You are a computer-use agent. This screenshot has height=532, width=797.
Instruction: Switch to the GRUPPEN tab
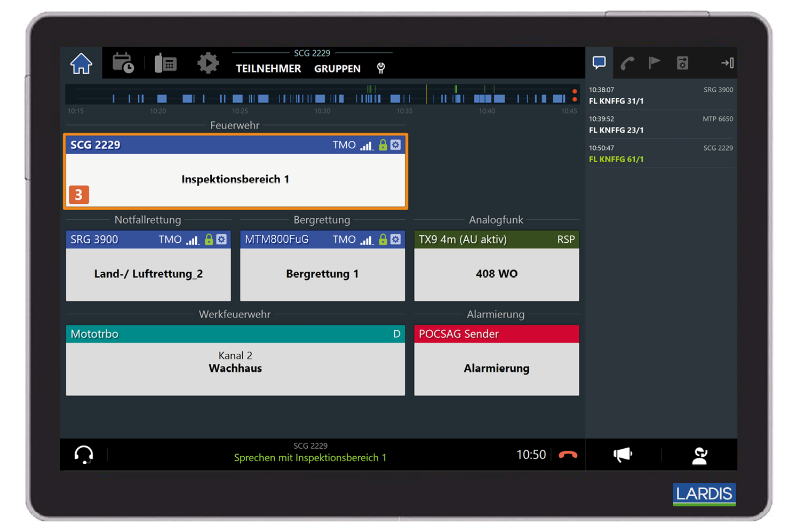337,69
